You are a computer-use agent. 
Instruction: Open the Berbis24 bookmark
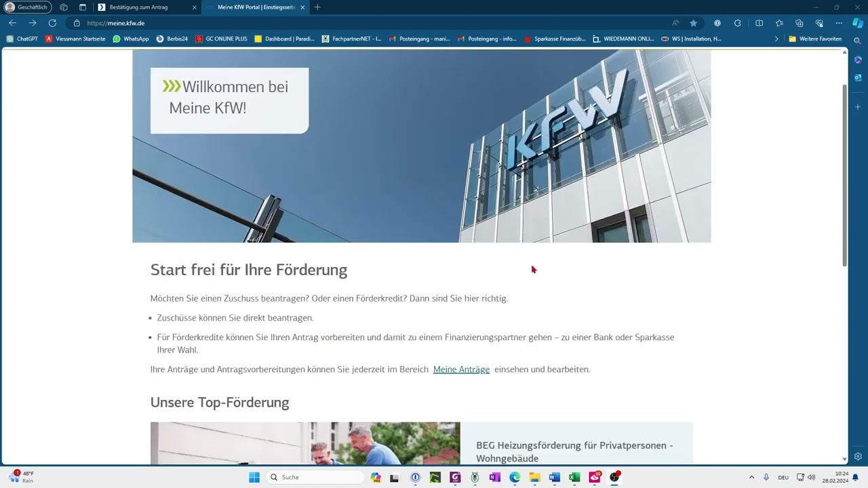coord(172,39)
